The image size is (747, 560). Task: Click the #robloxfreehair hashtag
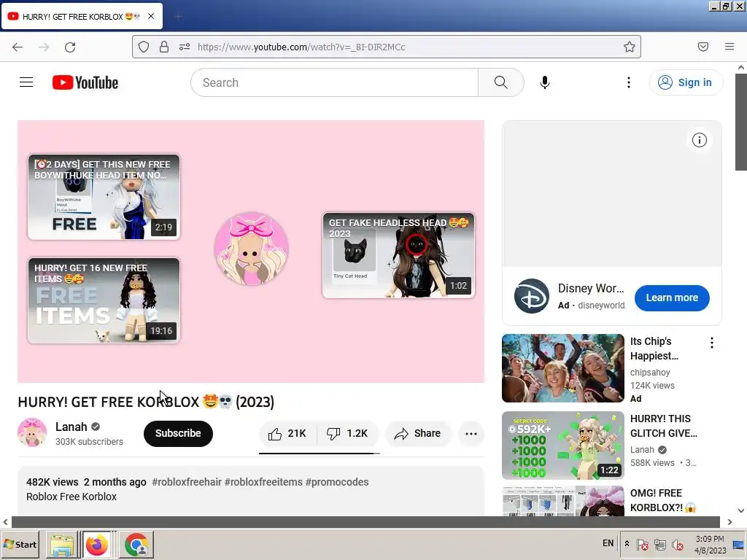pyautogui.click(x=187, y=482)
